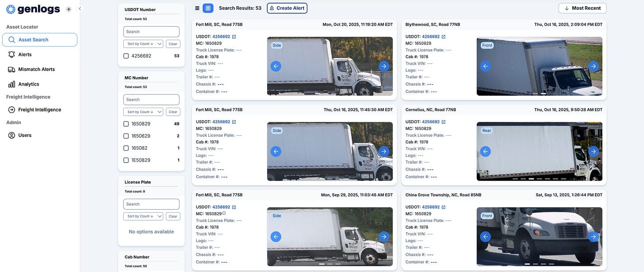Open USDOT Number Sort by Count dropdown
644x272 pixels.
(143, 44)
